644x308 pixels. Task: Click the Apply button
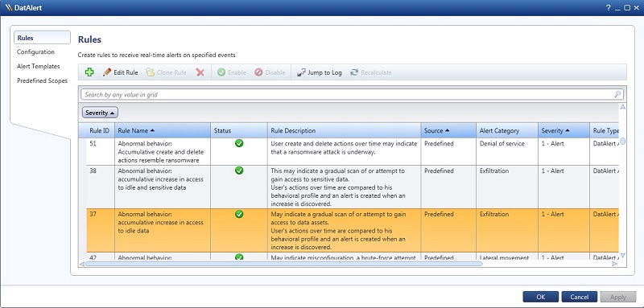(617, 297)
